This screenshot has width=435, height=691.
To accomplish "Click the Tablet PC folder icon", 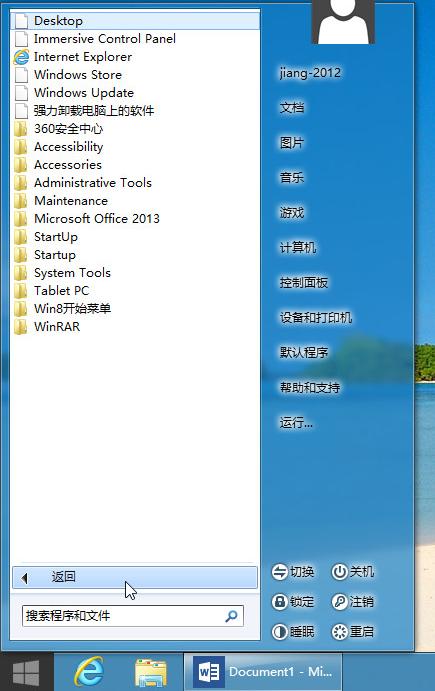I will coord(21,291).
